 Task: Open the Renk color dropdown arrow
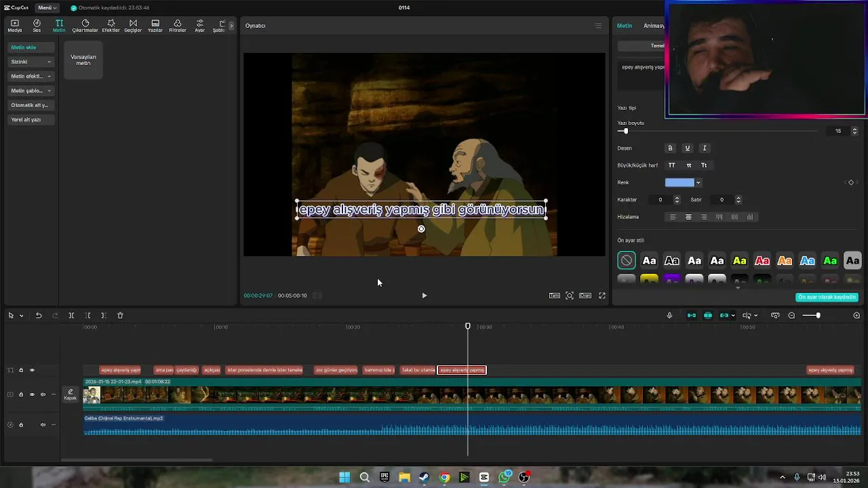point(698,182)
